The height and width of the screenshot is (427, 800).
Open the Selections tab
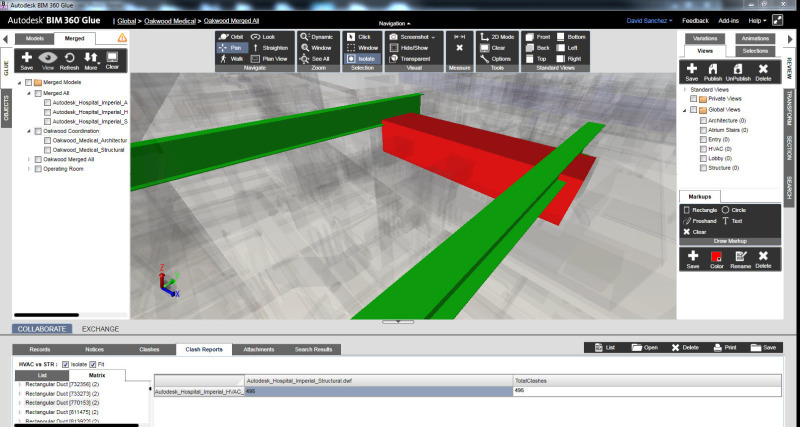[755, 51]
